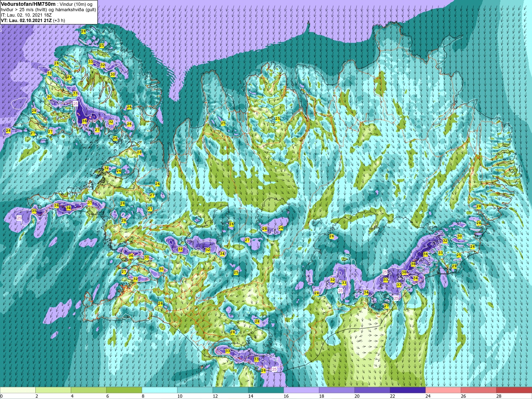Screen dimensions: 532x399
Task: Click the 6–8 m/s olive green legend swatch
Action: (124, 390)
